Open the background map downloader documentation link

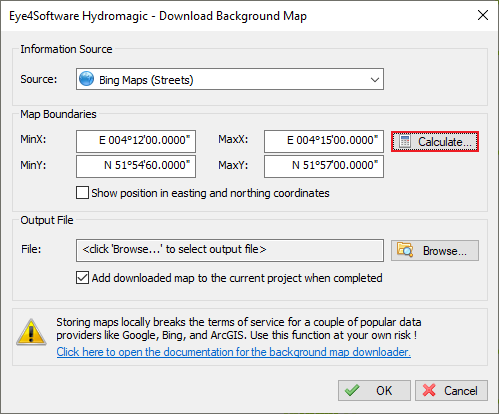[233, 352]
